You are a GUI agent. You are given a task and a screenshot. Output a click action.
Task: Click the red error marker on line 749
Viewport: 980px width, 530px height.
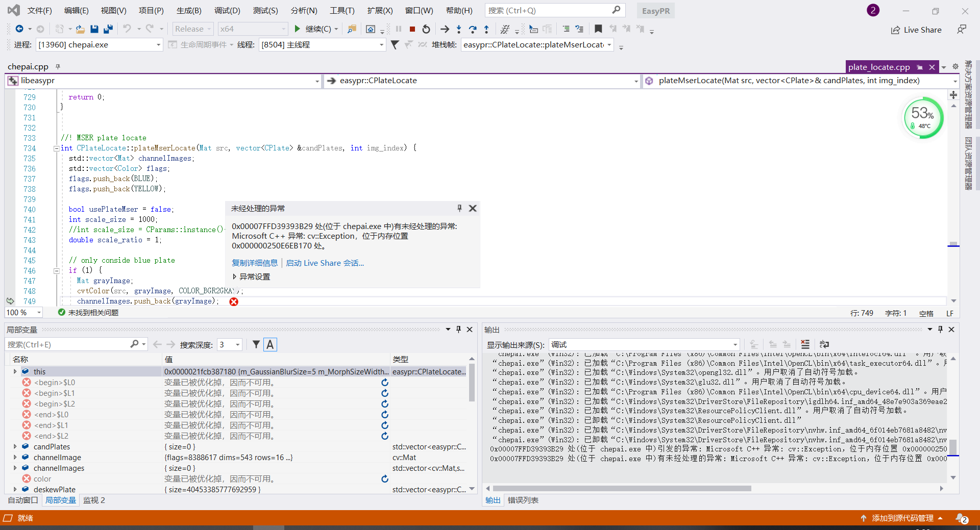pyautogui.click(x=234, y=301)
